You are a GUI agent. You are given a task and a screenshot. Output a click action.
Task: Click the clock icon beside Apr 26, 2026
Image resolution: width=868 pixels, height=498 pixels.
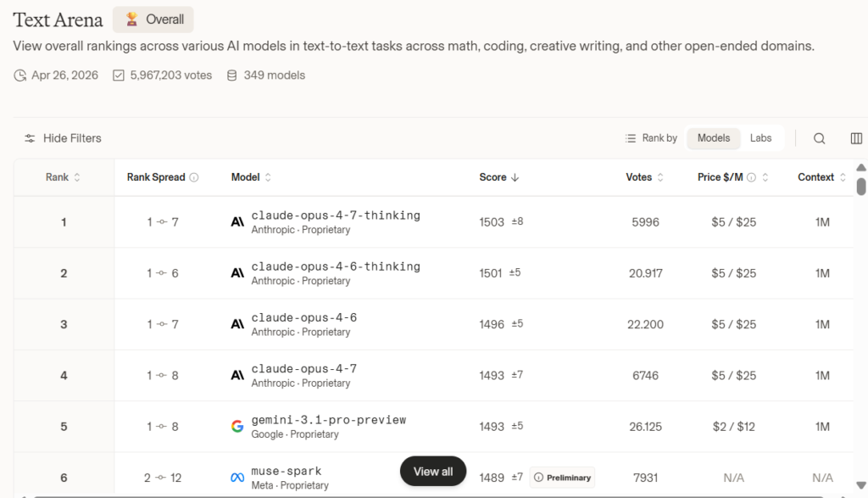coord(20,76)
